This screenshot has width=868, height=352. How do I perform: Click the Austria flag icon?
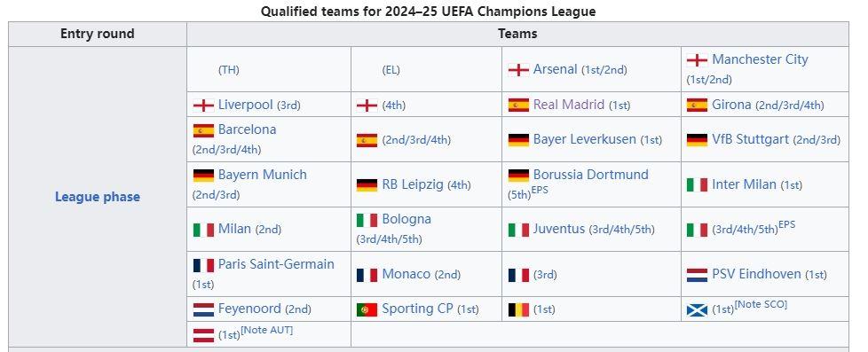point(203,335)
